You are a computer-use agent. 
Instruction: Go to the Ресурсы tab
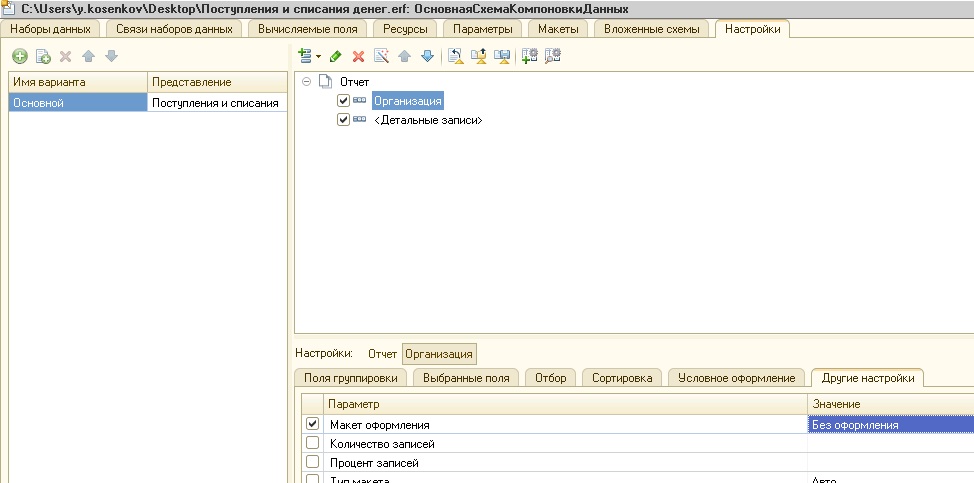(x=405, y=29)
